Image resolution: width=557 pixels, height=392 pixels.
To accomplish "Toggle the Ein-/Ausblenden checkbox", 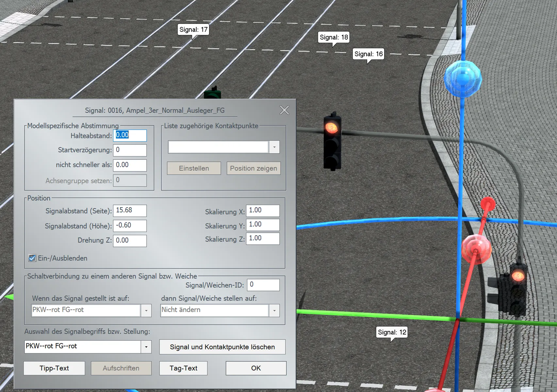I will [x=32, y=258].
